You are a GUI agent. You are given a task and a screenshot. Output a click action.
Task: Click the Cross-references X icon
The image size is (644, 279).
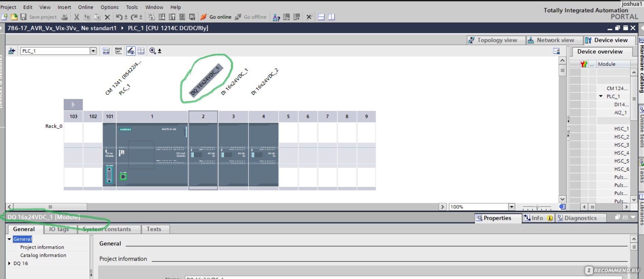point(309,17)
